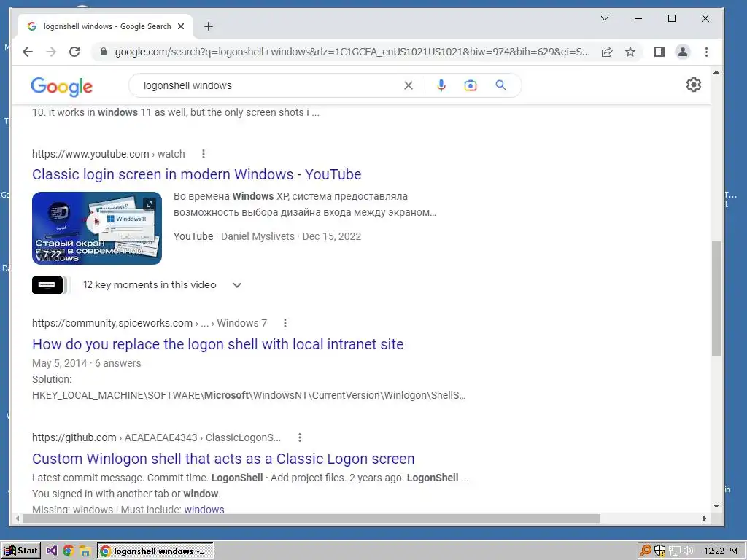This screenshot has width=747, height=560.
Task: View site information via the lock icon
Action: (x=104, y=52)
